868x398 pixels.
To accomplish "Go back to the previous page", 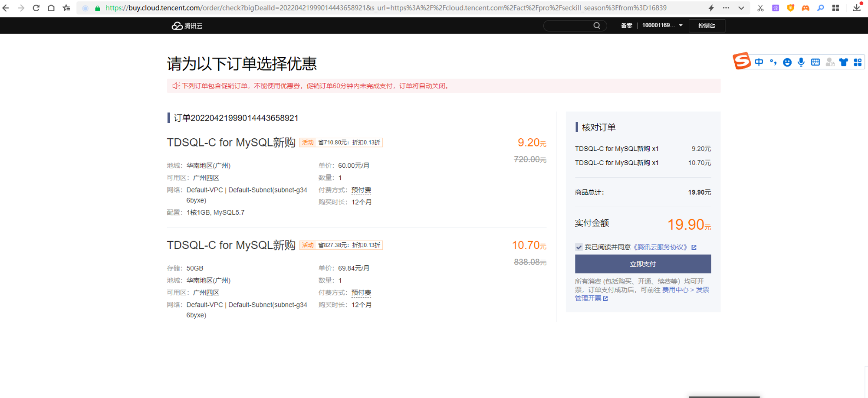I will [x=6, y=8].
